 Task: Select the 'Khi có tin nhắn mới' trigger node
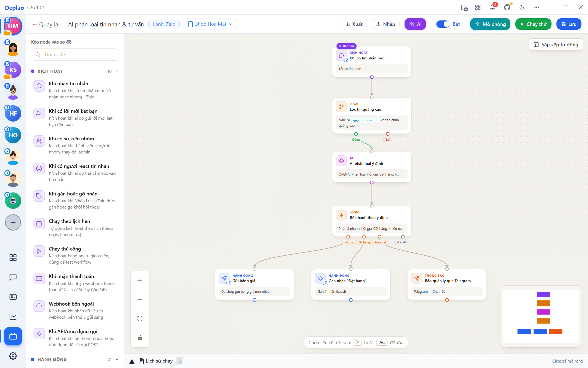(x=372, y=62)
